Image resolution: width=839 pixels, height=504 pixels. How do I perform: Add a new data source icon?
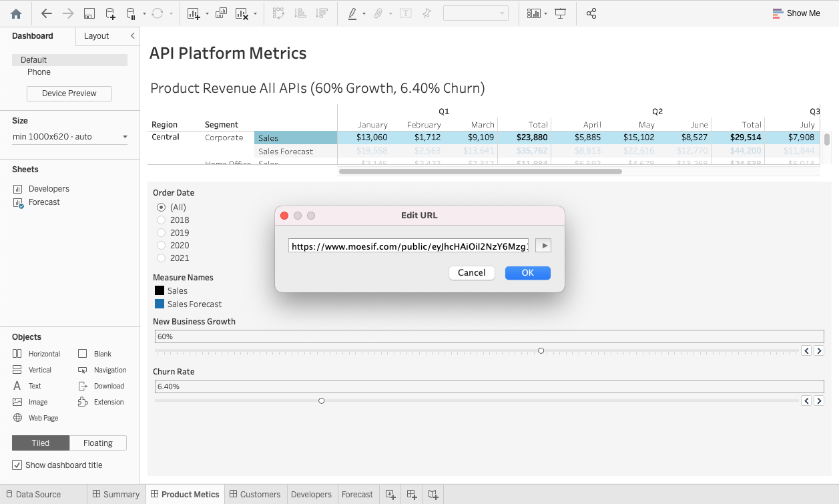[x=110, y=13]
